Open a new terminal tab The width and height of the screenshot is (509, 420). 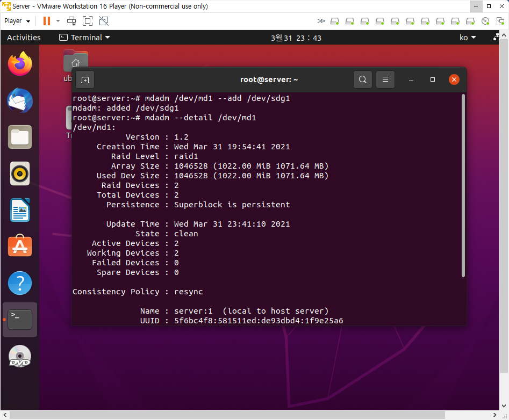coord(85,80)
